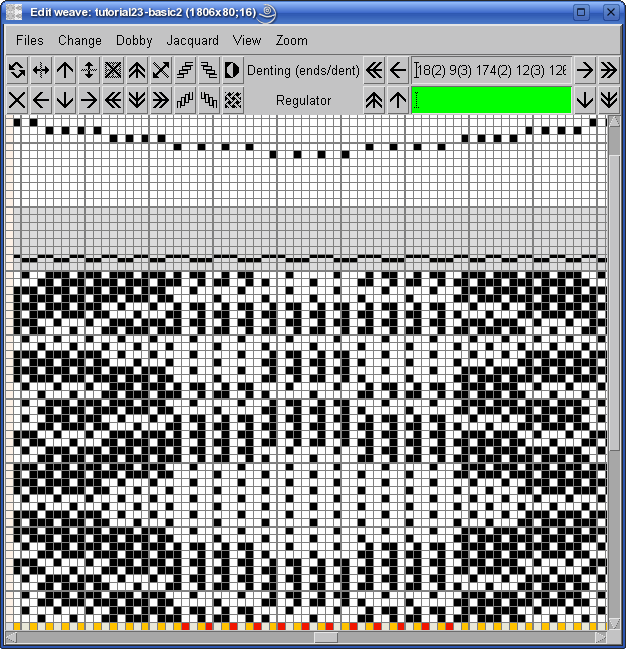Viewport: 626px width, 649px height.
Task: Click double down arrow right of green field
Action: click(x=608, y=100)
